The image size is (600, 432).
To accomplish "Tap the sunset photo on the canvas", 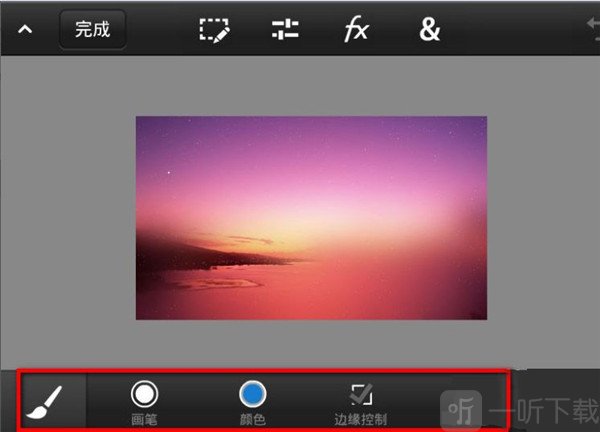I will pos(311,218).
